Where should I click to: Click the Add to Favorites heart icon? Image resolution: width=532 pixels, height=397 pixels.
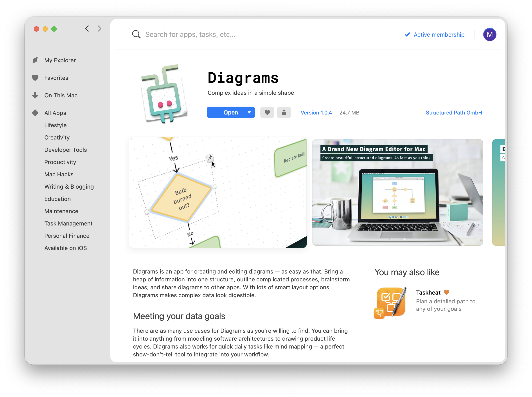(x=267, y=112)
